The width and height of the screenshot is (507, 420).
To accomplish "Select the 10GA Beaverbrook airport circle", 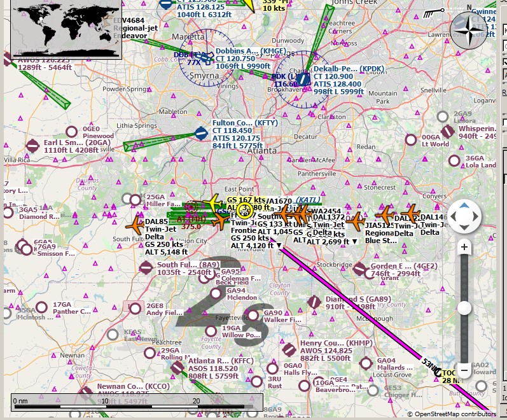I will click(x=304, y=386).
